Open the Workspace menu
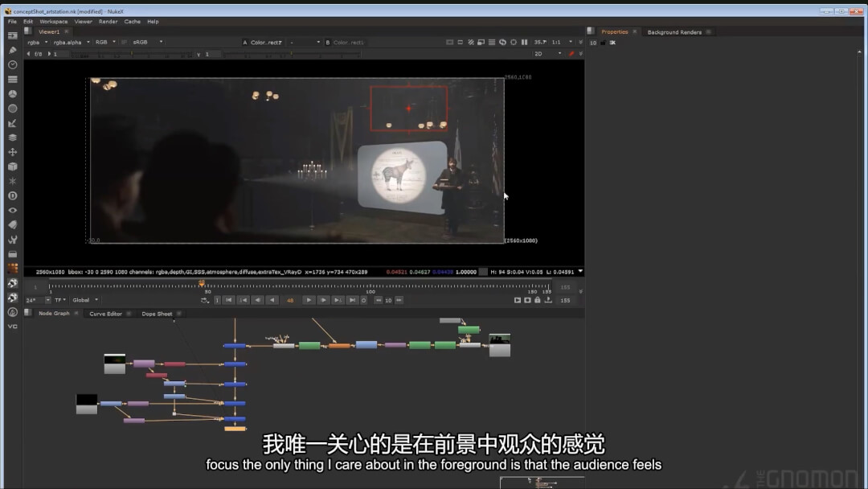This screenshot has height=489, width=868. click(x=53, y=22)
